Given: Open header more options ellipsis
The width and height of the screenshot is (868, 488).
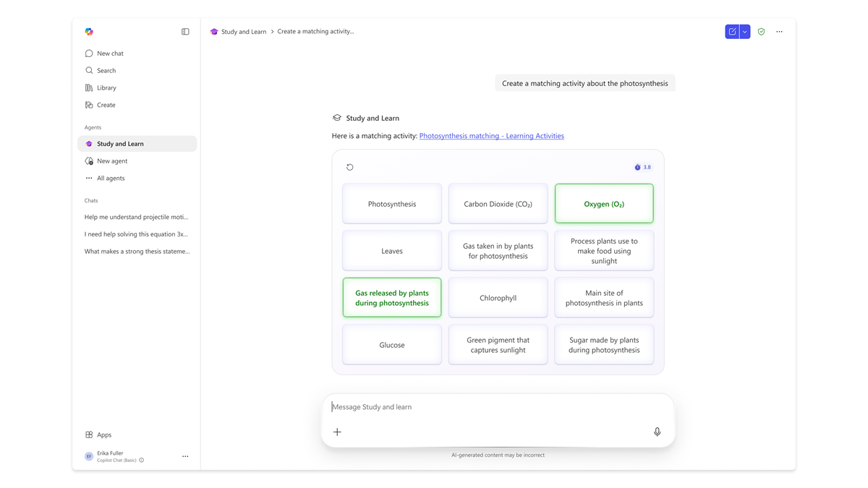Looking at the screenshot, I should point(779,32).
